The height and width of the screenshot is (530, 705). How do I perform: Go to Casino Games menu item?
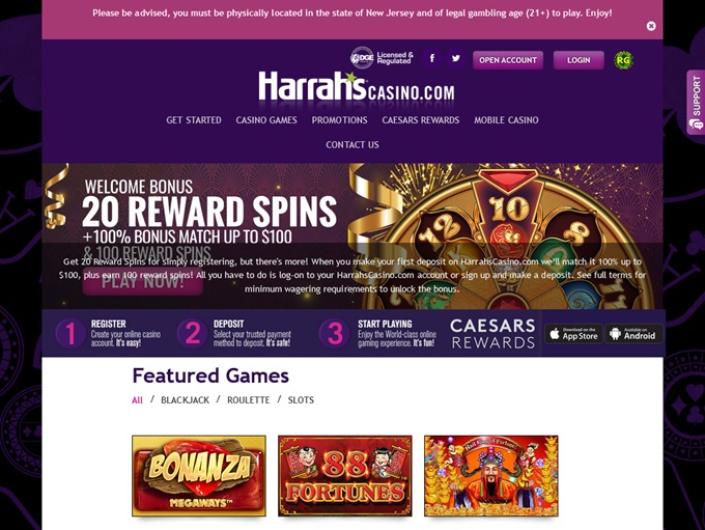click(266, 120)
